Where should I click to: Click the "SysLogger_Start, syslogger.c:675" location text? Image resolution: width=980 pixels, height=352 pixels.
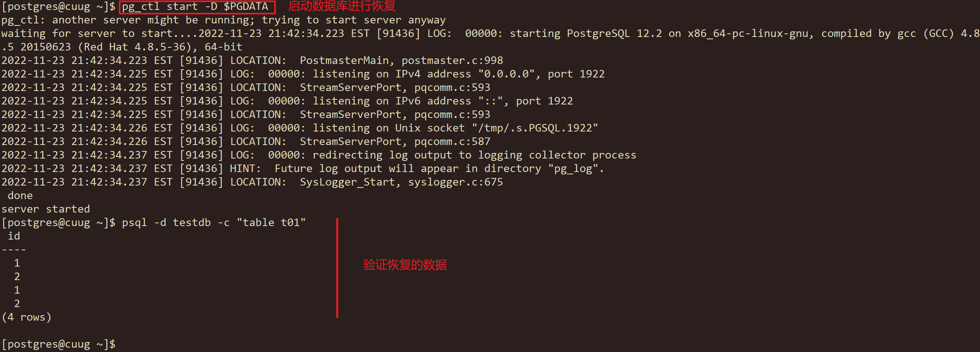[401, 182]
